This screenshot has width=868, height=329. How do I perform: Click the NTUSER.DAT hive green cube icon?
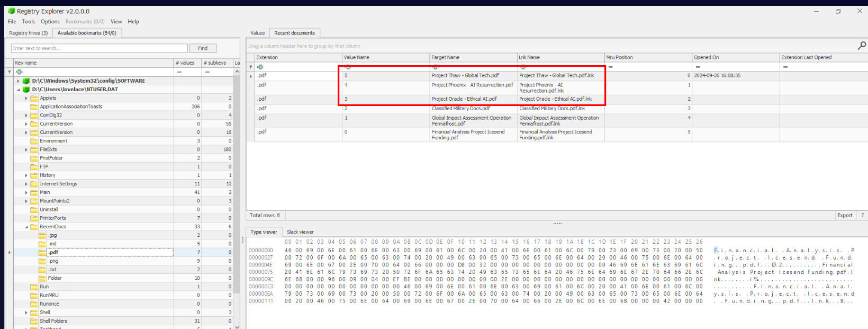coord(26,90)
